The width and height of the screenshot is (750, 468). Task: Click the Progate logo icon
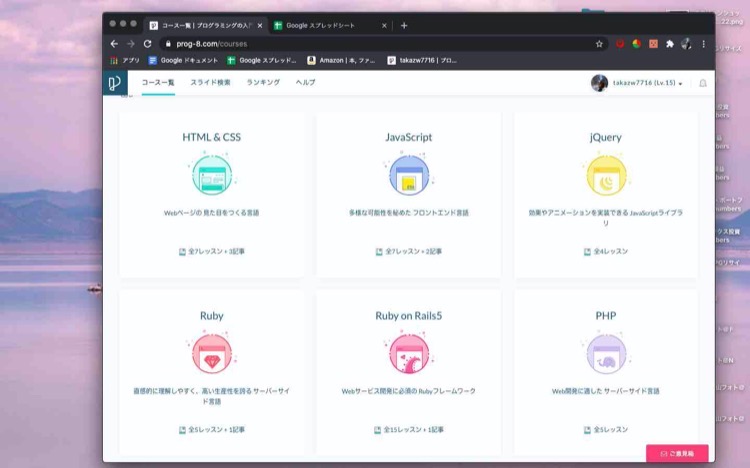coord(115,83)
